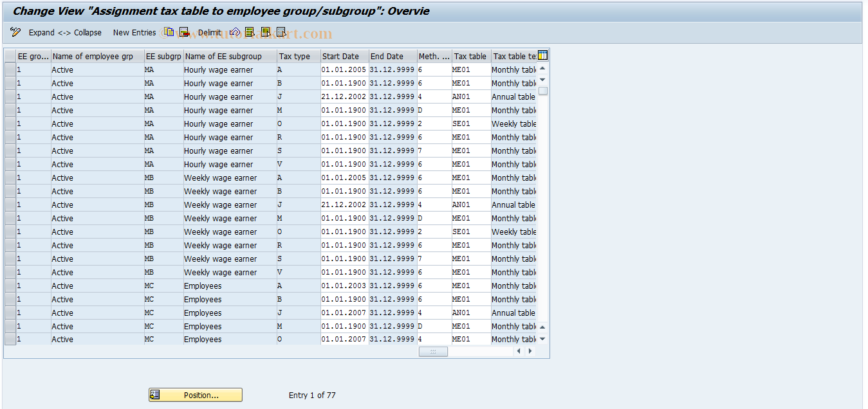Viewport: 868px width, 409px height.
Task: Click Meth. field 7 for Weekly wage earner S
Action: (x=434, y=259)
